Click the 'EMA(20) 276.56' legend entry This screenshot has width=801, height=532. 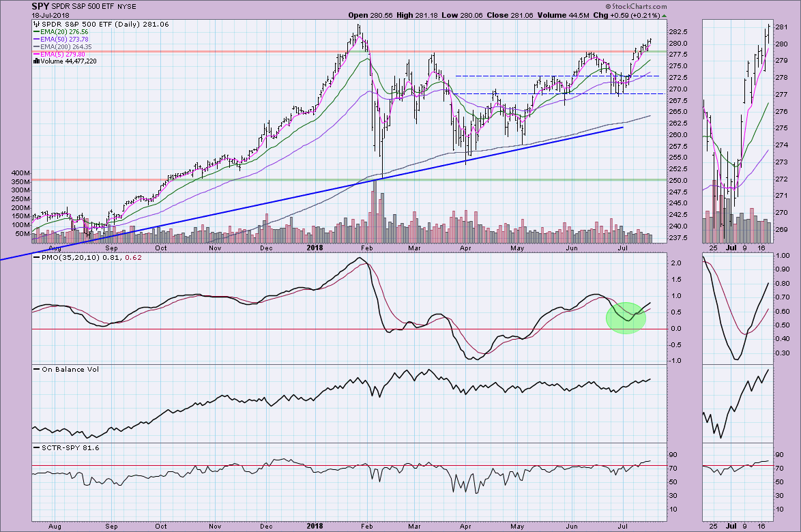point(64,31)
